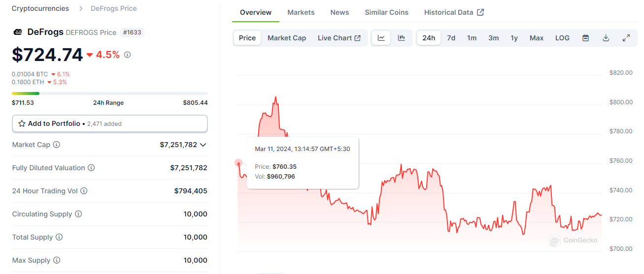Select the Max time range

pyautogui.click(x=537, y=38)
